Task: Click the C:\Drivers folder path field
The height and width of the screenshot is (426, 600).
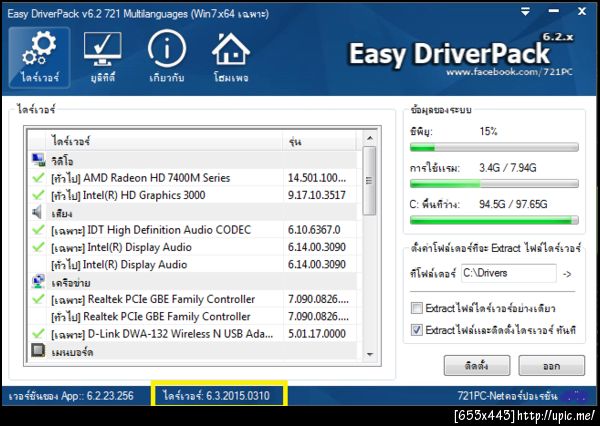Action: coord(509,273)
